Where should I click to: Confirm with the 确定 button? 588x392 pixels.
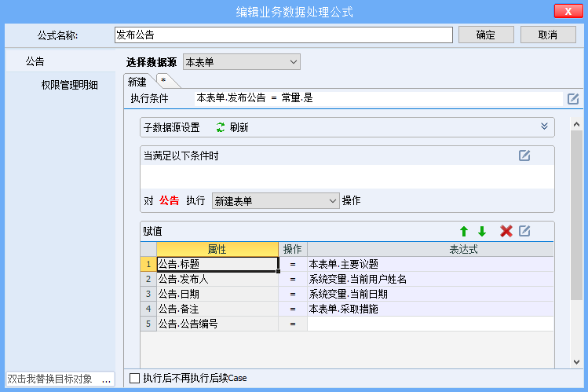click(486, 35)
